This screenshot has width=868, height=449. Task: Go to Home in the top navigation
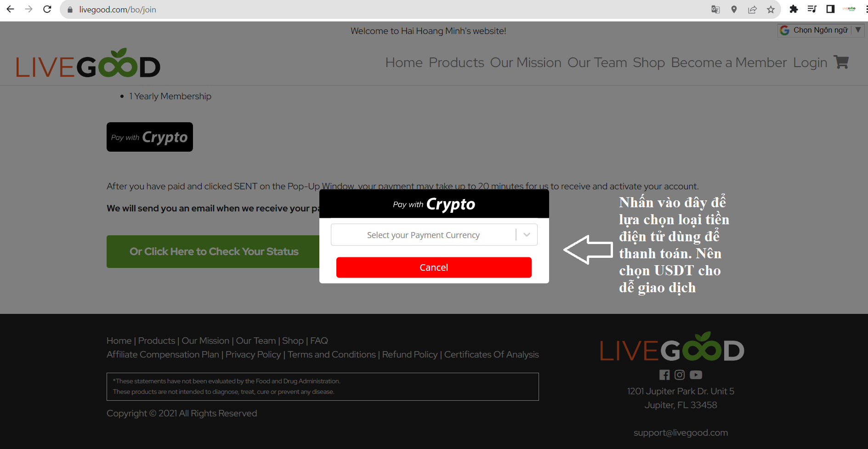404,63
